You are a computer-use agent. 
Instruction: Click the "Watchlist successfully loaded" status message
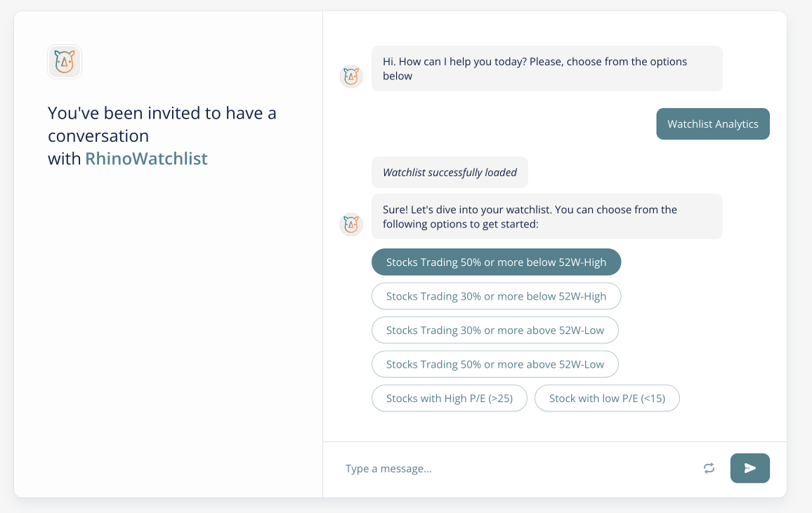pyautogui.click(x=450, y=173)
